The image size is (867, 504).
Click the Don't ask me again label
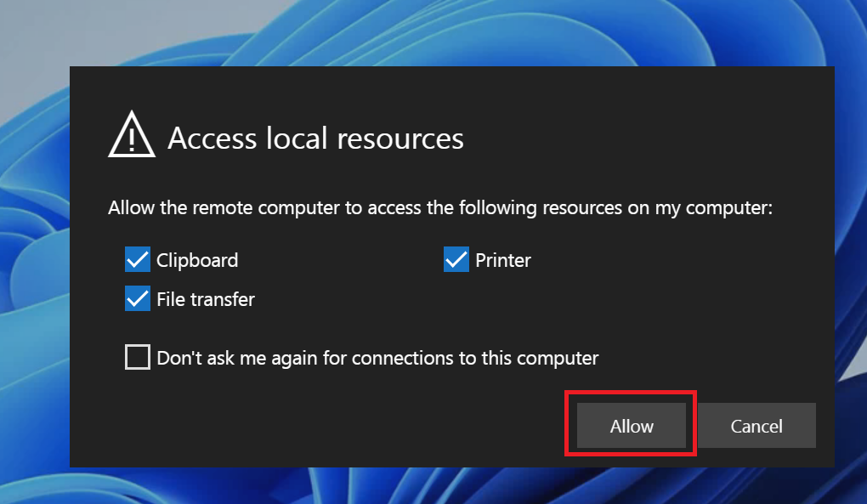pyautogui.click(x=377, y=358)
